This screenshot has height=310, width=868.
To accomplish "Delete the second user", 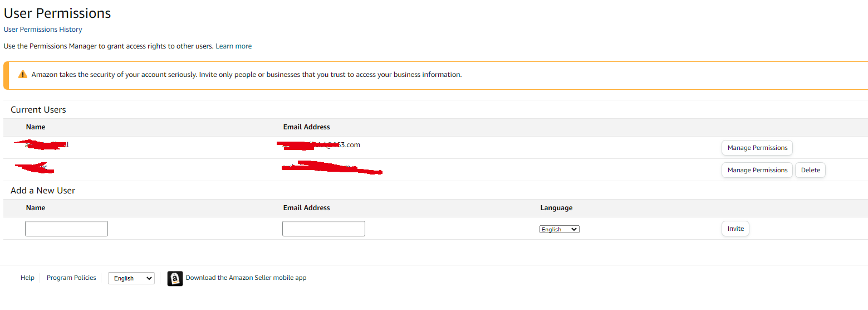I will click(810, 170).
